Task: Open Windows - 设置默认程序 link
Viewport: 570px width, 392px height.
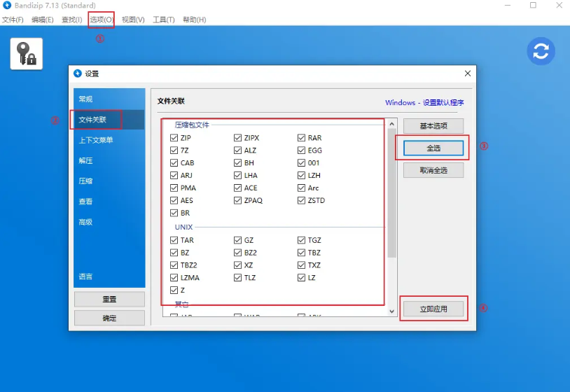Action: tap(424, 102)
